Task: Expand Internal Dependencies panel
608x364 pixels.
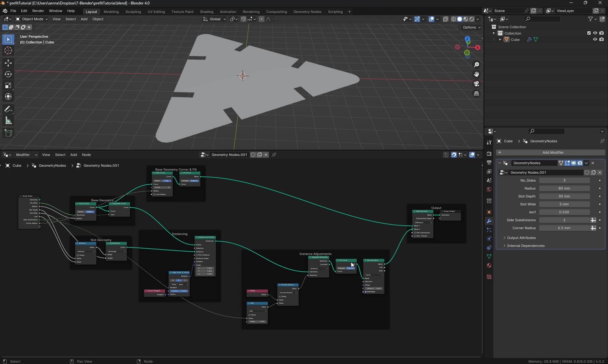Action: pos(526,246)
